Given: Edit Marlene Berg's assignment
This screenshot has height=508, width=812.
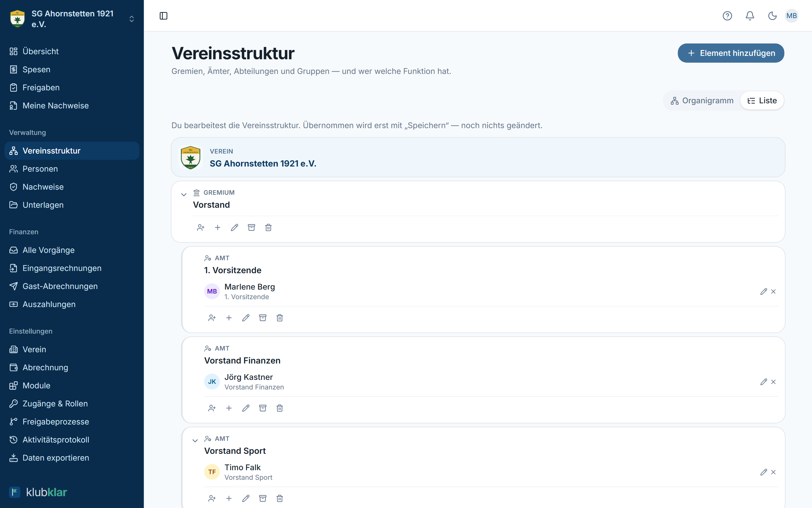Looking at the screenshot, I should [764, 292].
